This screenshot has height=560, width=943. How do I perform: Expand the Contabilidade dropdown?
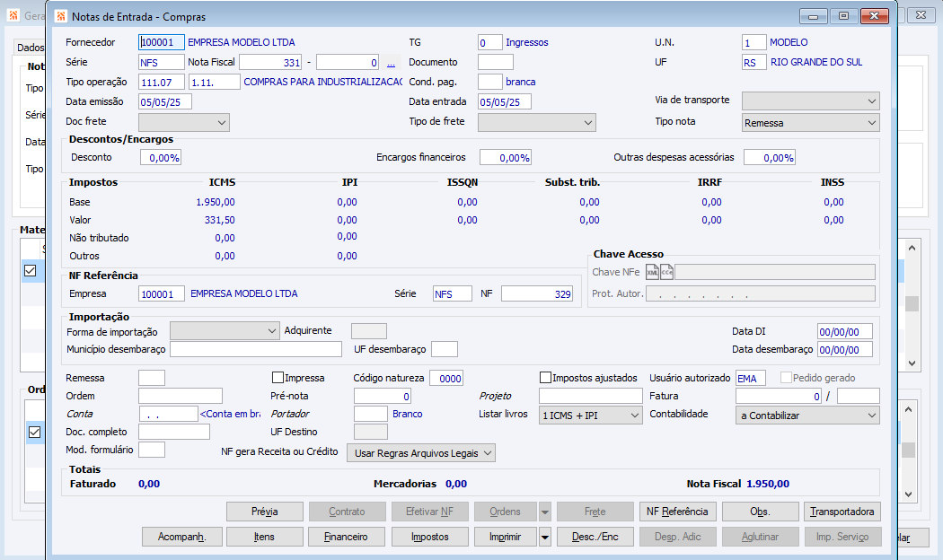807,416
